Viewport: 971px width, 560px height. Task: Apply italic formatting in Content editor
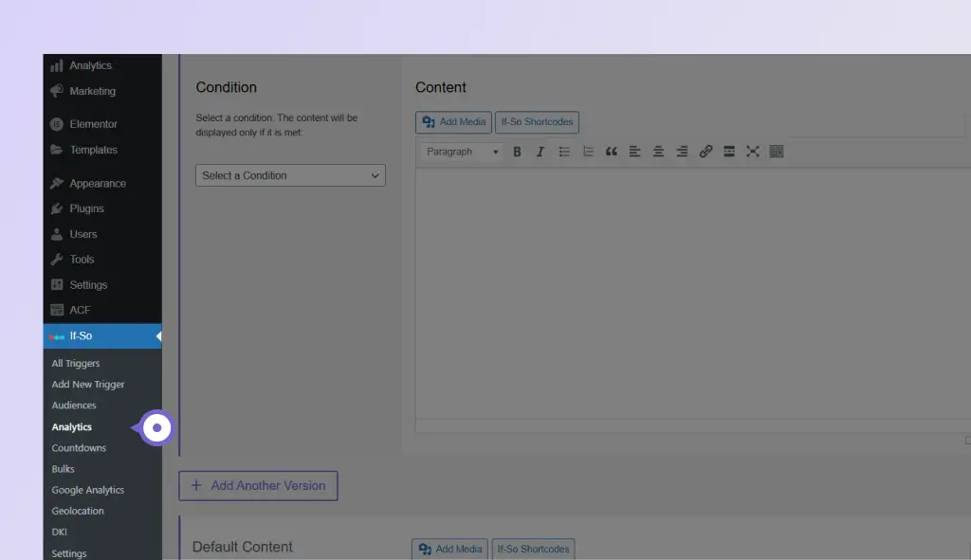(540, 152)
